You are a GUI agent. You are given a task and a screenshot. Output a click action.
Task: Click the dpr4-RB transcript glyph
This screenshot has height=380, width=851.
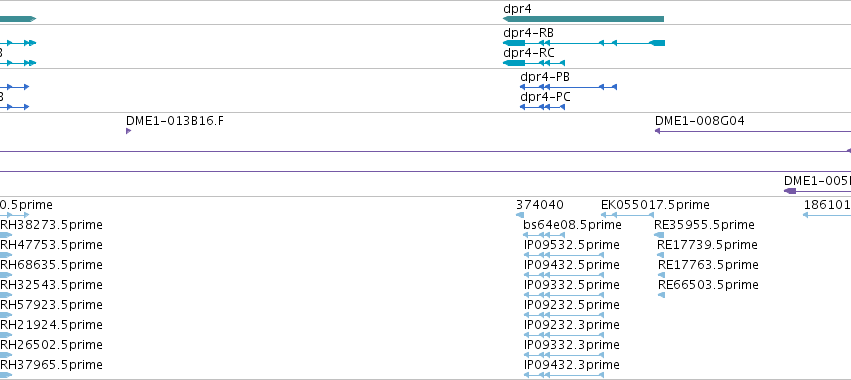(584, 43)
